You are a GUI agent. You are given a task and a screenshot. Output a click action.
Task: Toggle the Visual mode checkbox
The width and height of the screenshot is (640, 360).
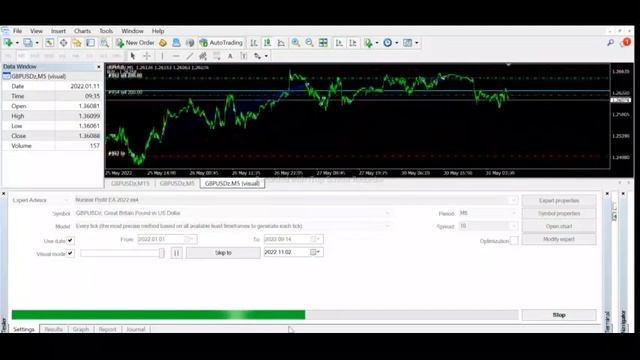70,253
